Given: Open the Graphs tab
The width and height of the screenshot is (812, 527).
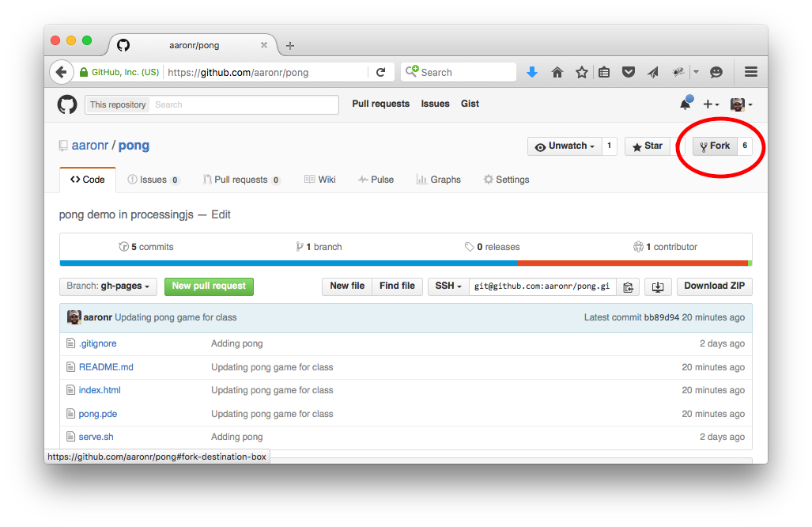Looking at the screenshot, I should 439,180.
